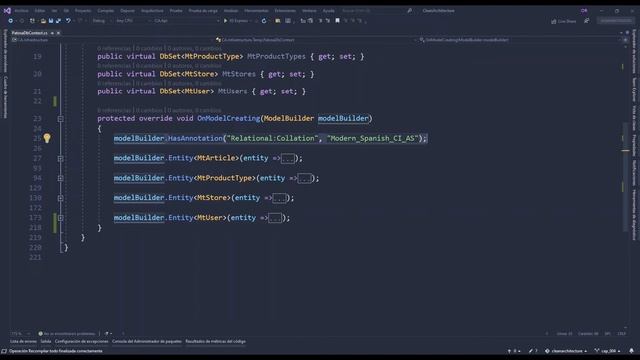The height and width of the screenshot is (360, 640).
Task: Click the open file folder toolbar icon
Action: (43, 21)
